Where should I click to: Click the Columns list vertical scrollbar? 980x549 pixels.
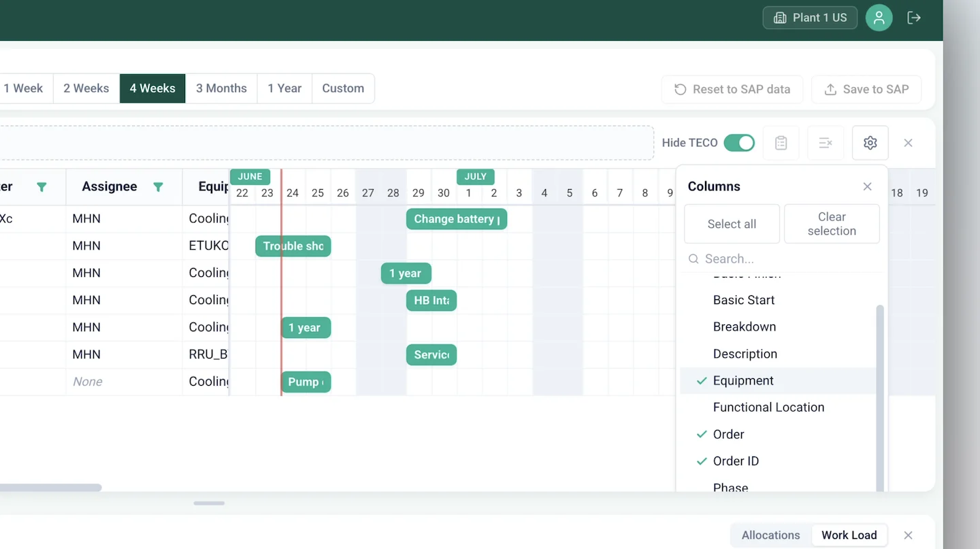click(x=880, y=397)
